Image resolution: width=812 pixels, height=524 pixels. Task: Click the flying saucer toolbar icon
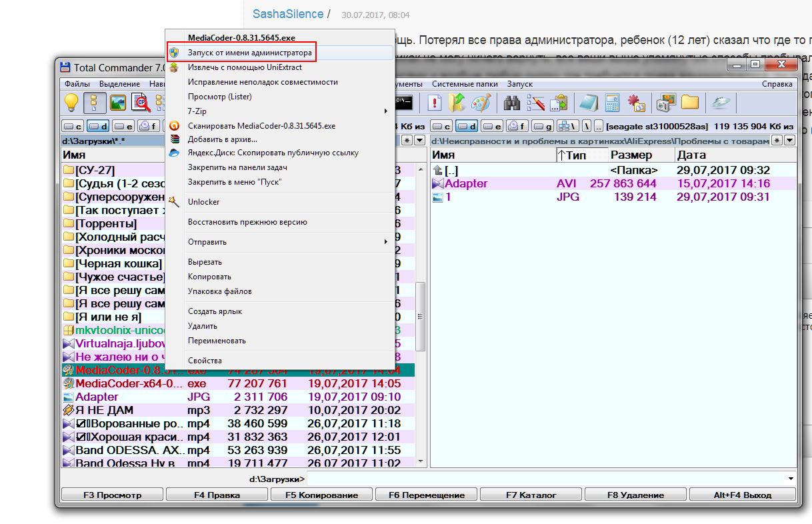click(x=721, y=102)
